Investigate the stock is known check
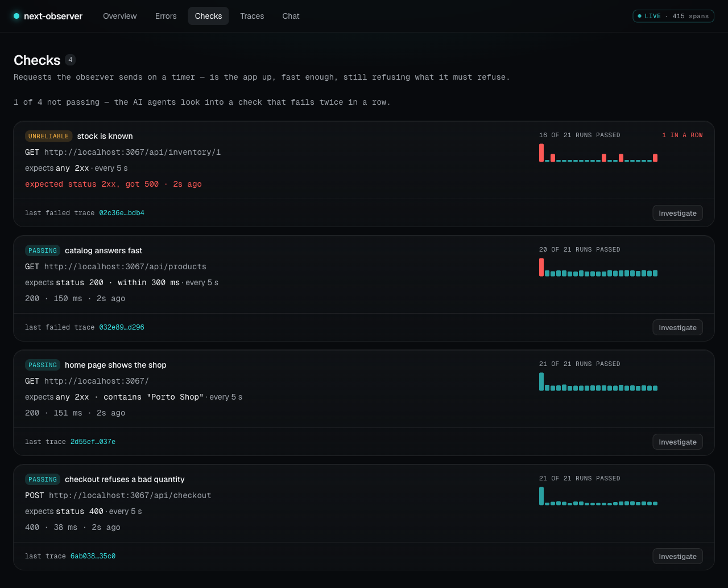This screenshot has height=588, width=728. (677, 213)
